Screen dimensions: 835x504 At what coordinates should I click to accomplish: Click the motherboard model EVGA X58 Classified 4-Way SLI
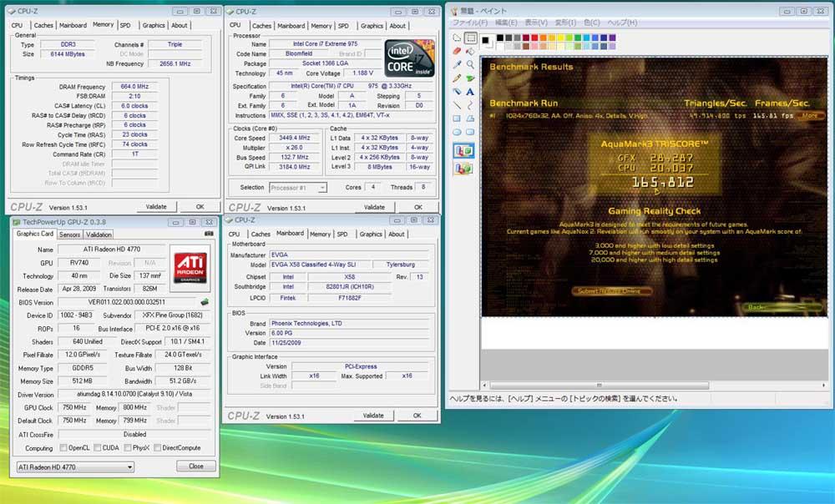(x=321, y=265)
